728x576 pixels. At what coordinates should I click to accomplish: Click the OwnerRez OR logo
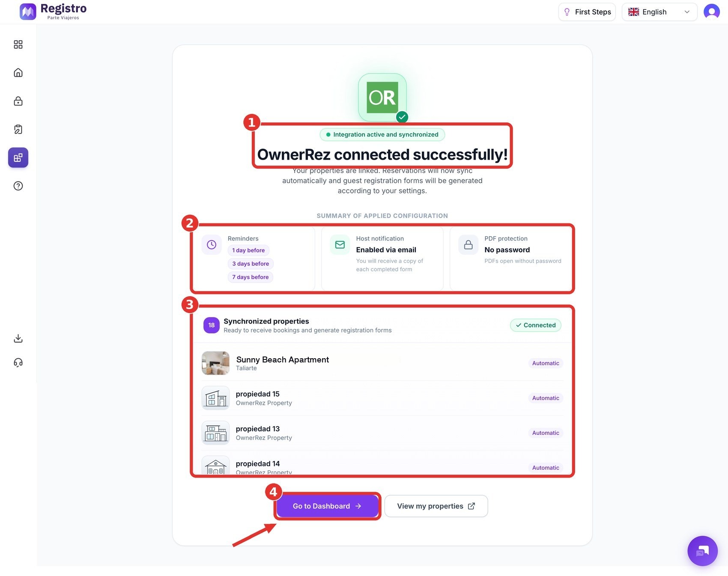click(382, 98)
